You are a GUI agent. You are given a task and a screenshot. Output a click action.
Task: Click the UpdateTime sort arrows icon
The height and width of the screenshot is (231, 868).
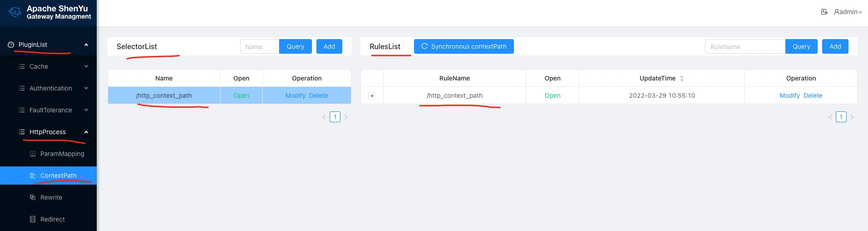pyautogui.click(x=681, y=79)
